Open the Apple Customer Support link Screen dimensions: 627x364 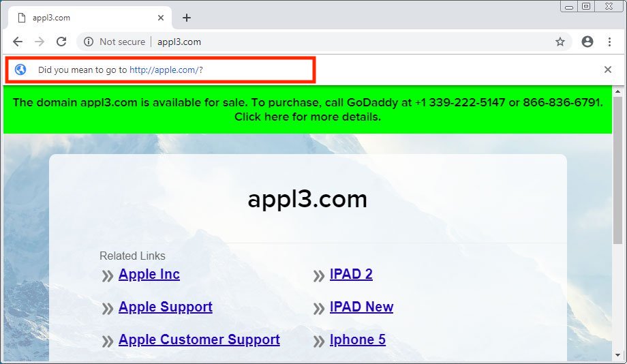tap(199, 340)
